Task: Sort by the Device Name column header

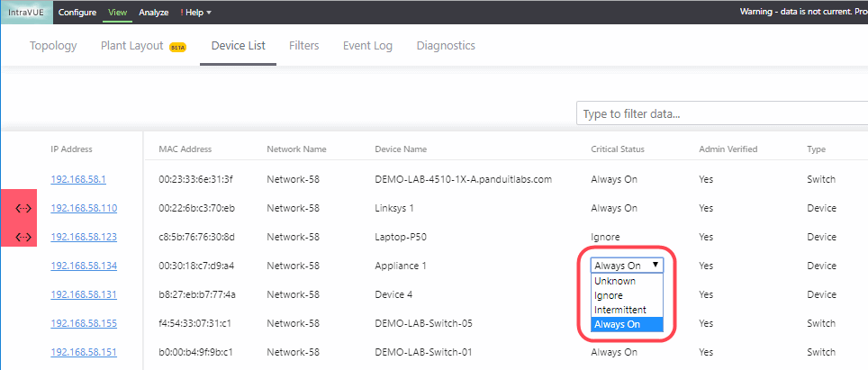Action: (401, 149)
